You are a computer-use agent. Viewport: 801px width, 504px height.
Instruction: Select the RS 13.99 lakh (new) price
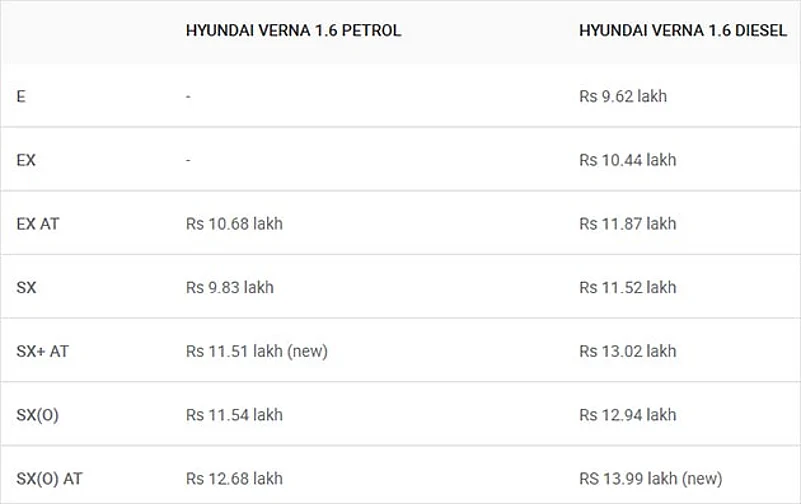pos(650,479)
